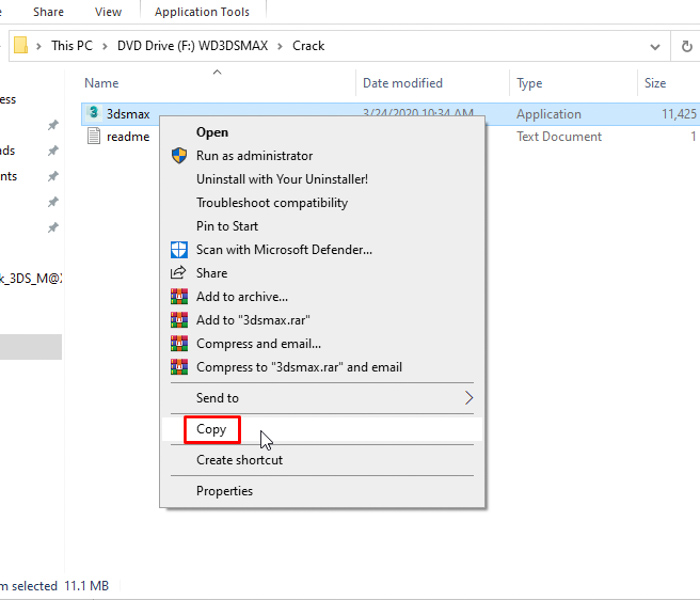Click the Microsoft Defender shield icon
Image resolution: width=700 pixels, height=600 pixels.
(x=179, y=250)
